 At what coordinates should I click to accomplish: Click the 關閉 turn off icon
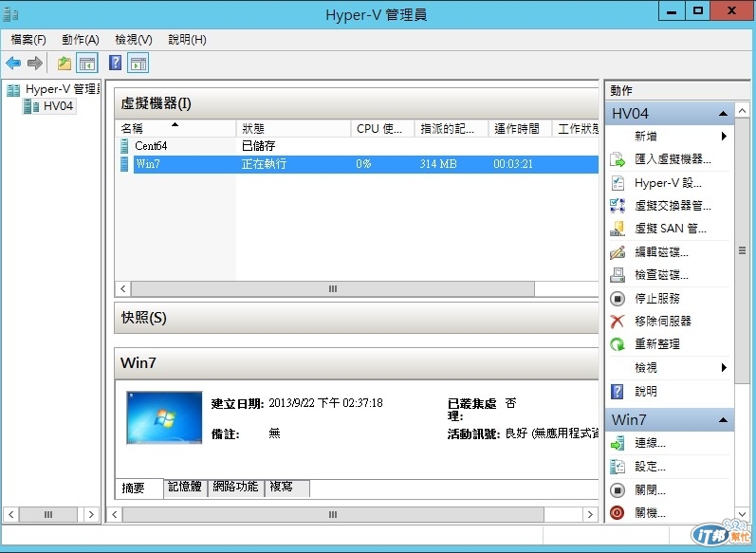[618, 489]
